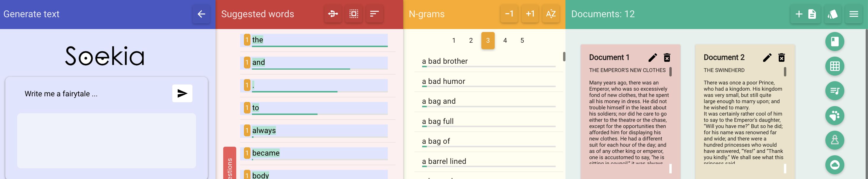Image resolution: width=868 pixels, height=179 pixels.
Task: Click the n-gram 'a bad humor'
Action: click(x=488, y=82)
